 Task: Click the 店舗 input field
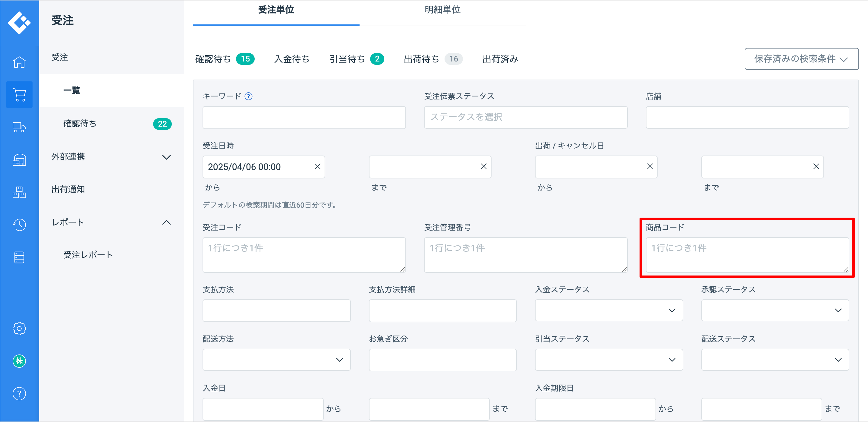click(747, 117)
